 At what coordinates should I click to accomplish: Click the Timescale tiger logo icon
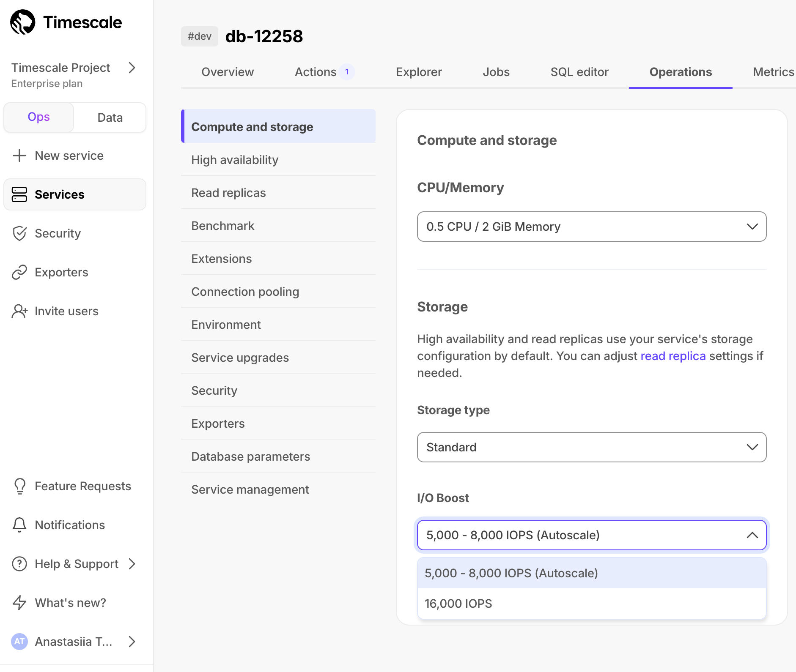point(23,22)
